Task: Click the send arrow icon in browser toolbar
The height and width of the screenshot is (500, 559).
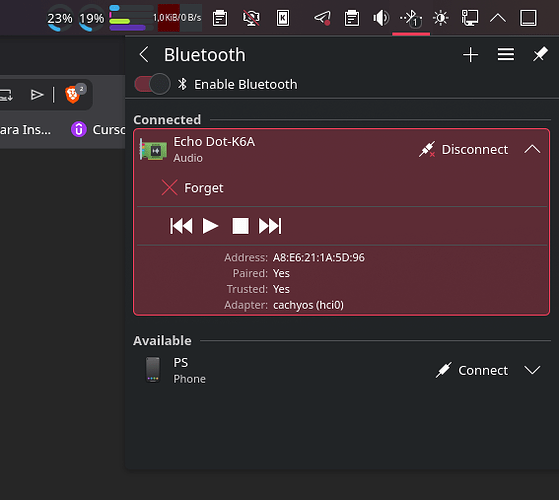Action: tap(37, 94)
